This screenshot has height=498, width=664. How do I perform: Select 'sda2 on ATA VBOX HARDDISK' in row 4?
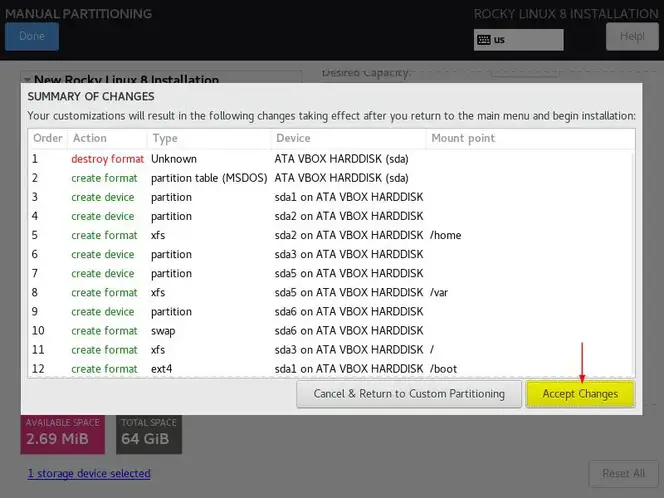(349, 216)
